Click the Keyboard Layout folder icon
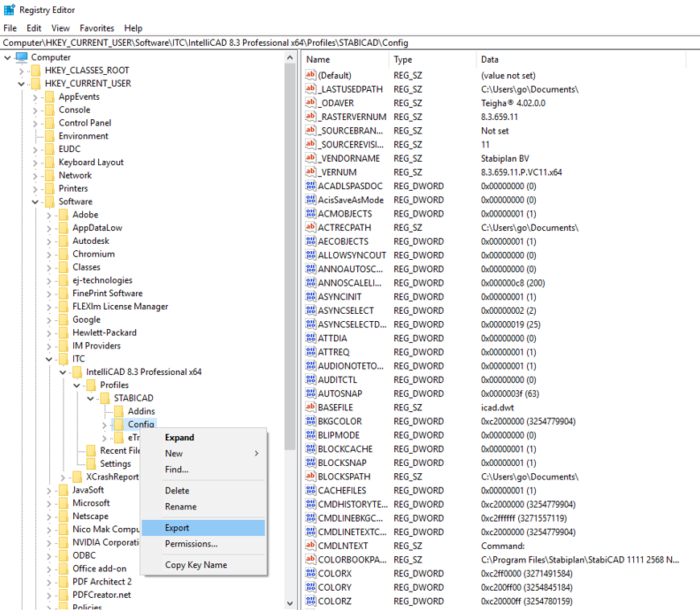Viewport: 700px width, 610px height. click(50, 162)
